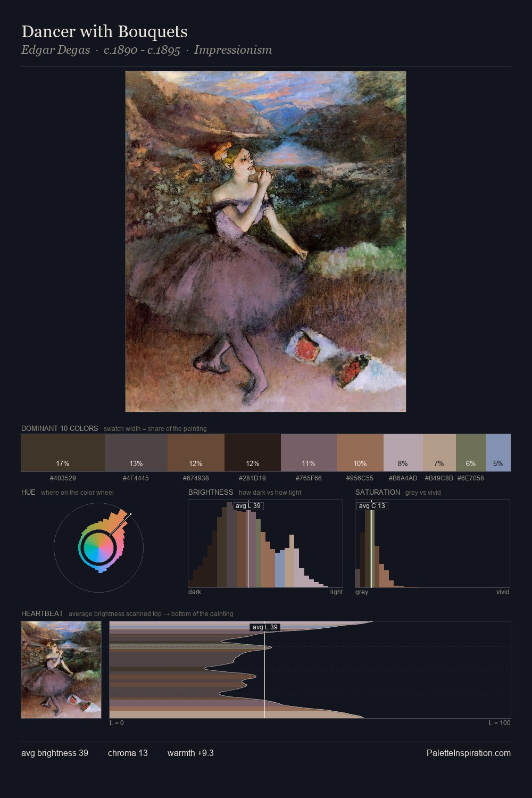
Task: Click the 'light' brightness axis label
Action: point(336,592)
